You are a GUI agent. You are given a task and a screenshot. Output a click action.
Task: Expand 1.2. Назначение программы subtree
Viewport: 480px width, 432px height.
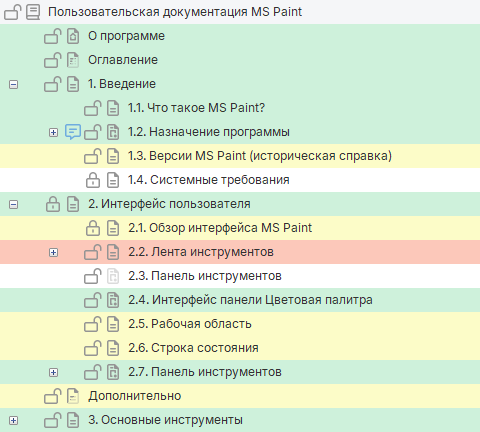[x=53, y=132]
